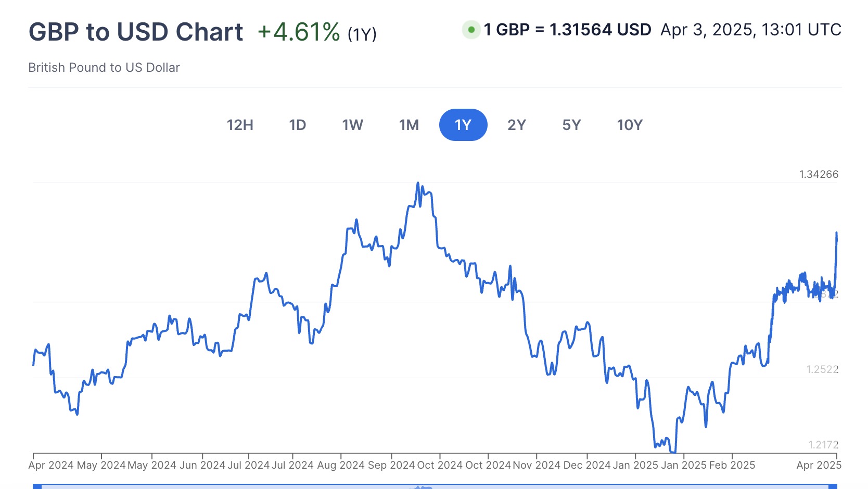Click the Apr 3, 2025 timestamp

click(750, 30)
